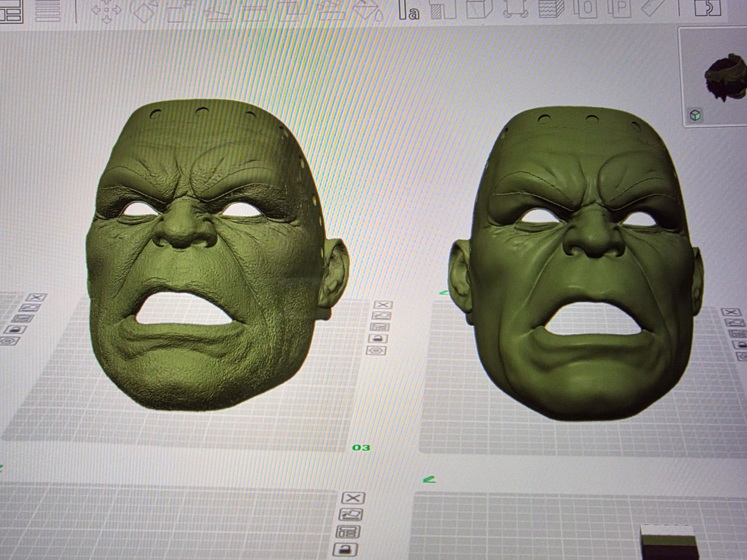This screenshot has width=747, height=560.
Task: Open the Text shape tool marked 'a'
Action: coord(408,10)
